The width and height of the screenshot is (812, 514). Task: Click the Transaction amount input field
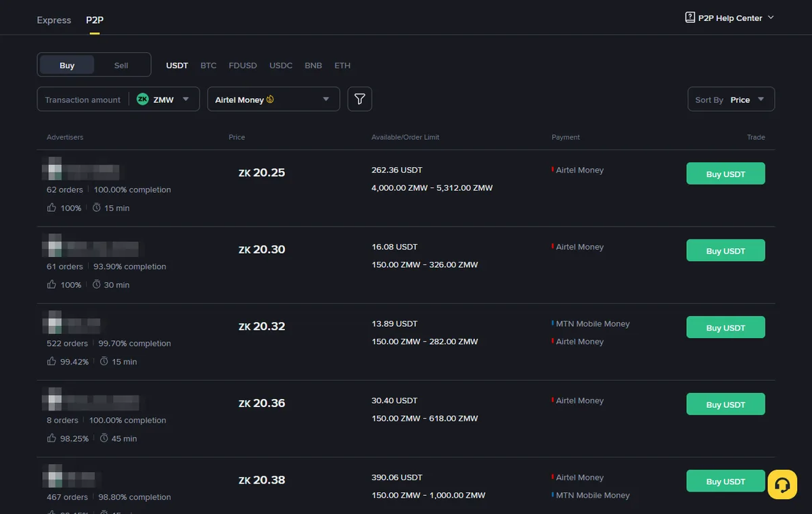coord(83,99)
